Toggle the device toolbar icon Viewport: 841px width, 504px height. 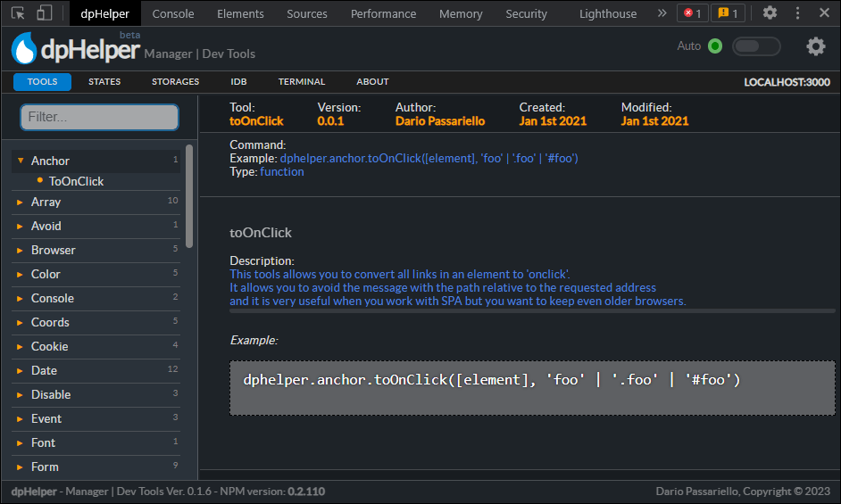click(44, 13)
